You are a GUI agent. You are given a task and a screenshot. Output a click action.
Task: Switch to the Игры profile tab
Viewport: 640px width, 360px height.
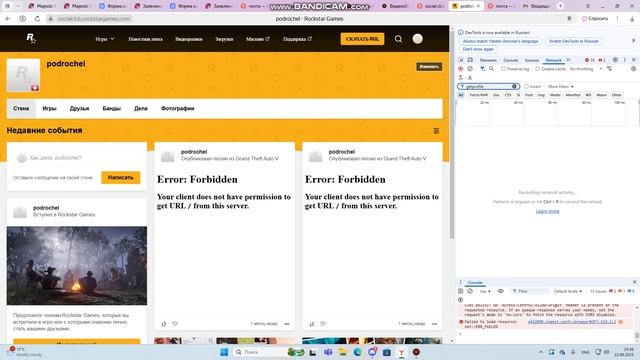coord(49,109)
